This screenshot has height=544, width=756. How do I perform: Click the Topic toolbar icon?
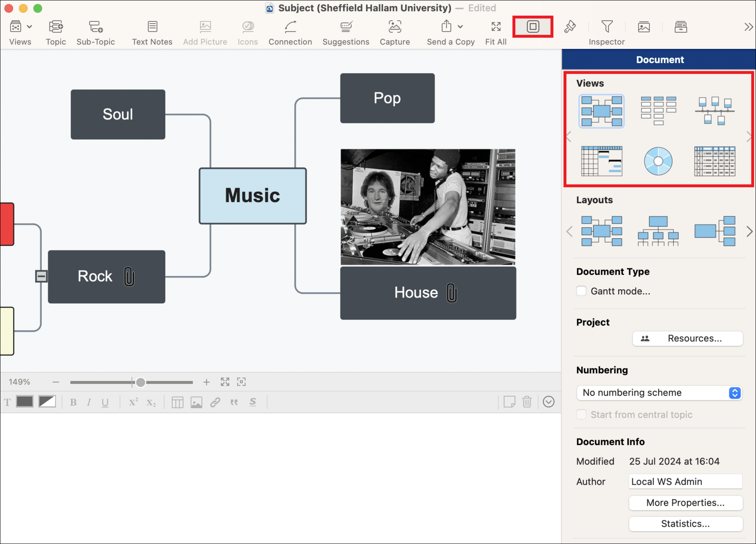[x=56, y=27]
